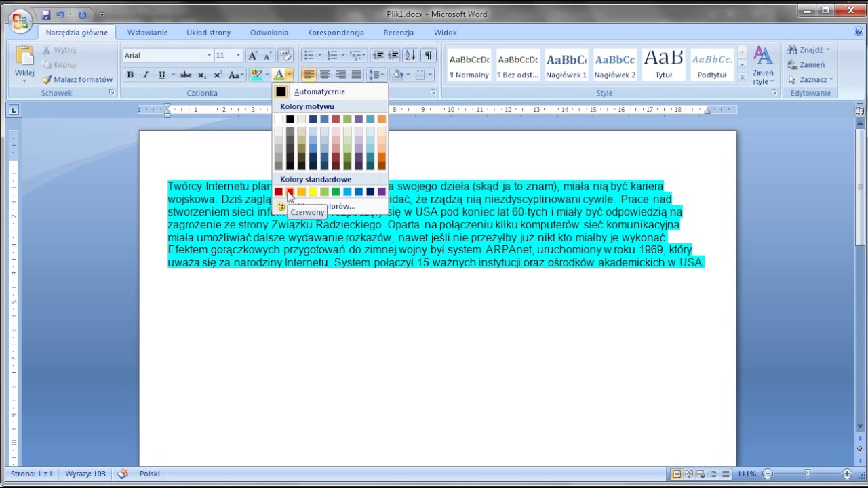Toggle italic formatting

[145, 75]
